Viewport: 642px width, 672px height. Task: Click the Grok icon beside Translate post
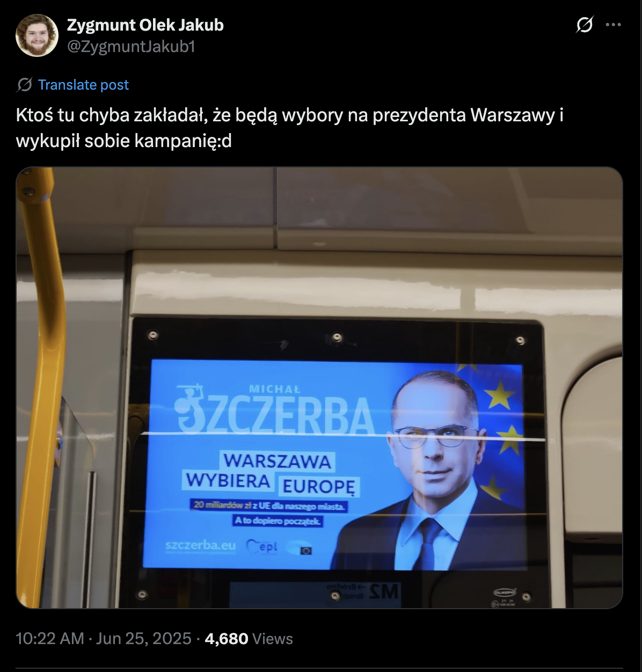25,85
